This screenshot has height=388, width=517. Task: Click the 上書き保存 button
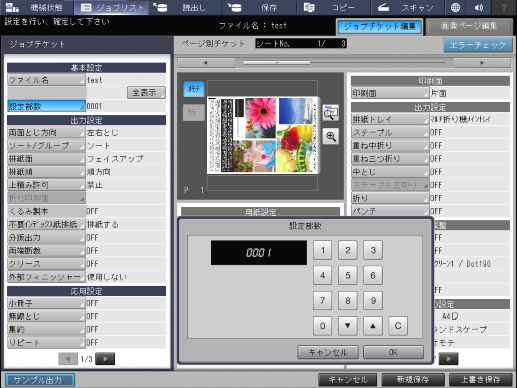pyautogui.click(x=481, y=380)
